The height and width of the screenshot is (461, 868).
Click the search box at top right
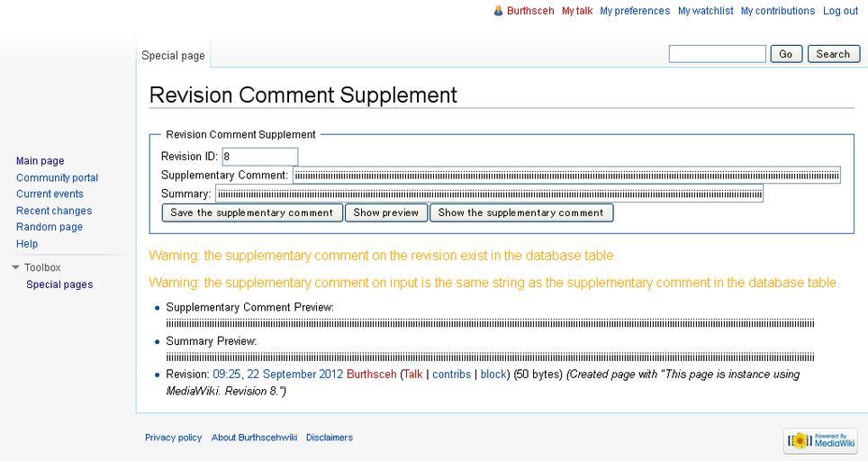[718, 54]
